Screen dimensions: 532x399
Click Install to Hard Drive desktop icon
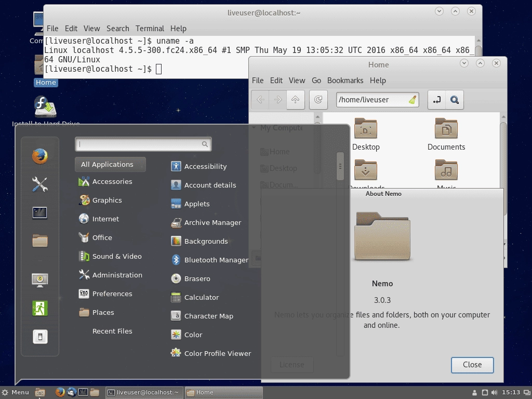click(45, 111)
